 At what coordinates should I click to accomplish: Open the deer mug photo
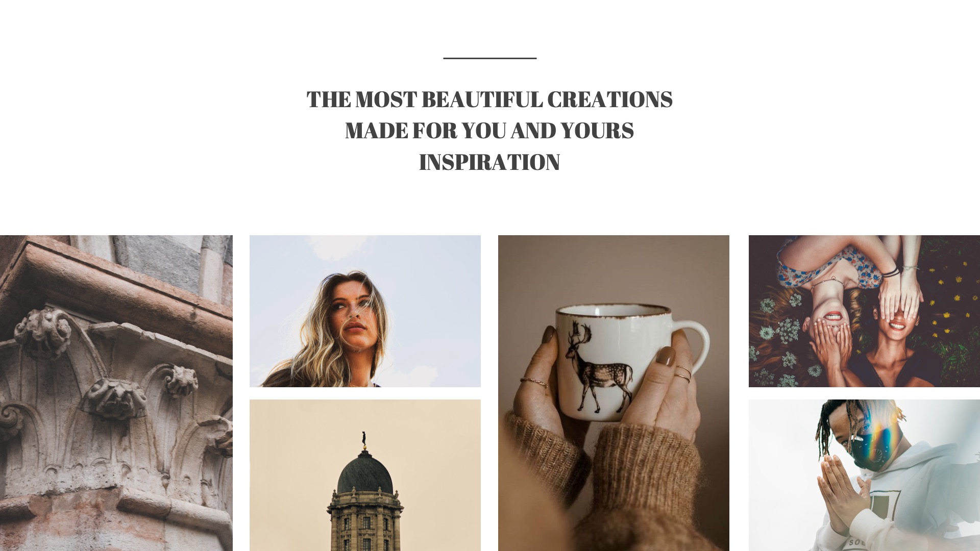[614, 393]
